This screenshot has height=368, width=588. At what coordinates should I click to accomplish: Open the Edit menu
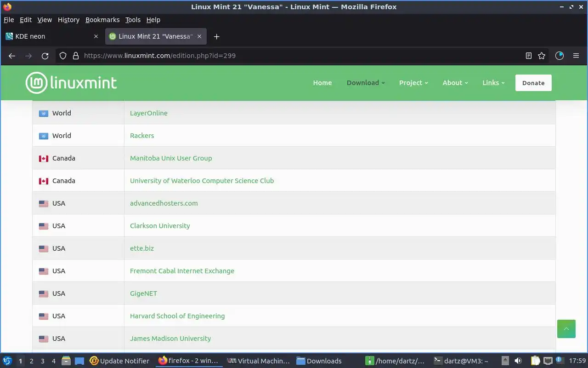coord(26,20)
